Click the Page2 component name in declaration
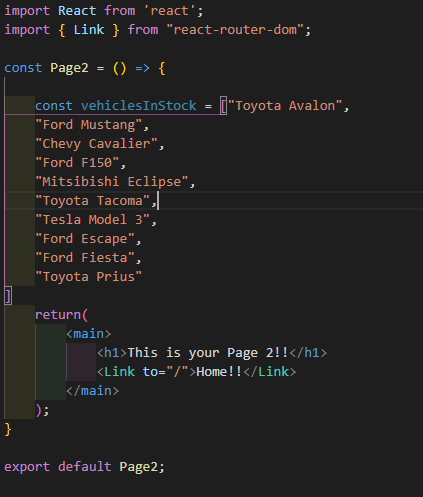 (69, 68)
